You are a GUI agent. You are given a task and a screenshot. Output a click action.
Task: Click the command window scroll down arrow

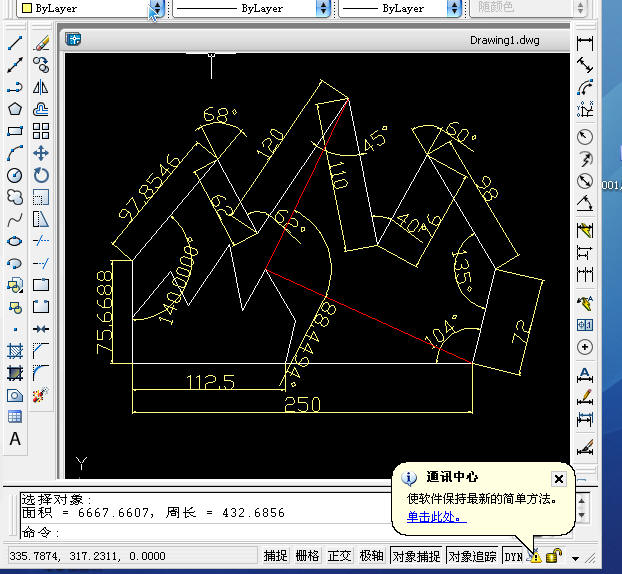tap(582, 515)
